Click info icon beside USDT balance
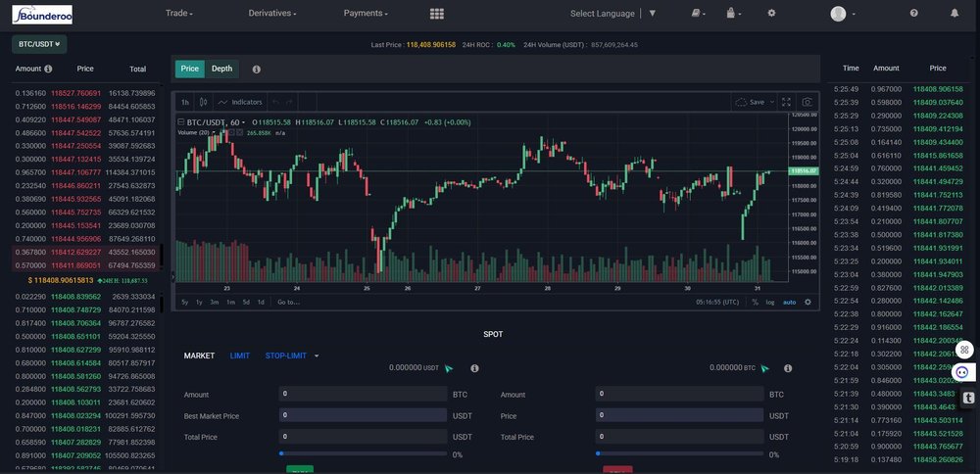980x474 pixels. (474, 368)
